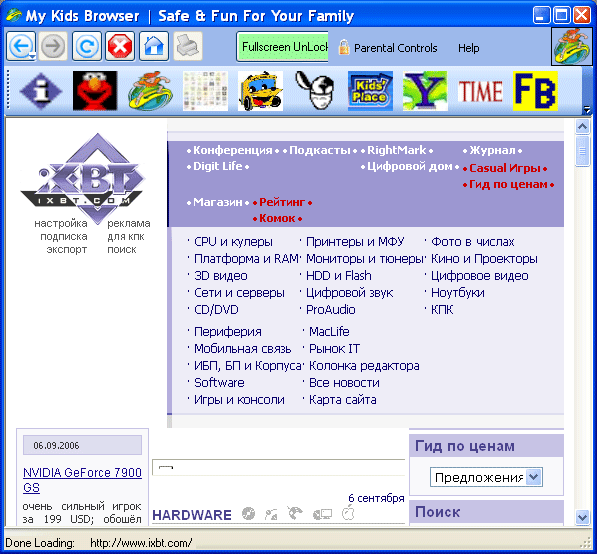Image resolution: width=597 pixels, height=554 pixels.
Task: Open the thumbnail grid bookmark
Action: coord(205,91)
